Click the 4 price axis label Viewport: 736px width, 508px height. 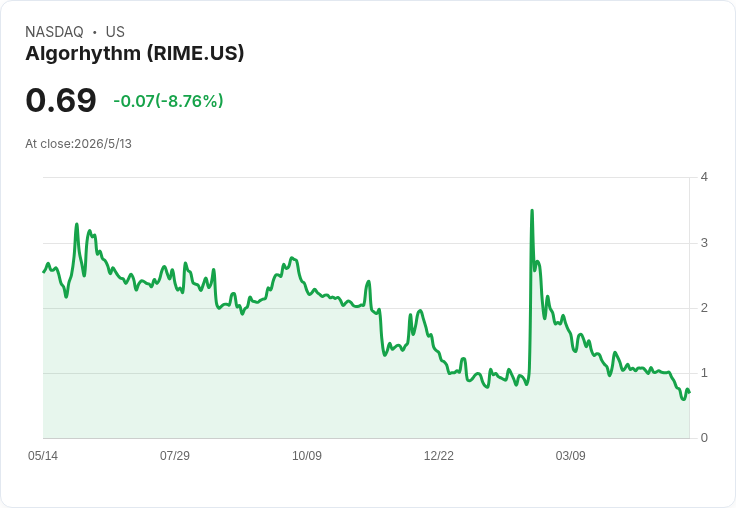[704, 177]
